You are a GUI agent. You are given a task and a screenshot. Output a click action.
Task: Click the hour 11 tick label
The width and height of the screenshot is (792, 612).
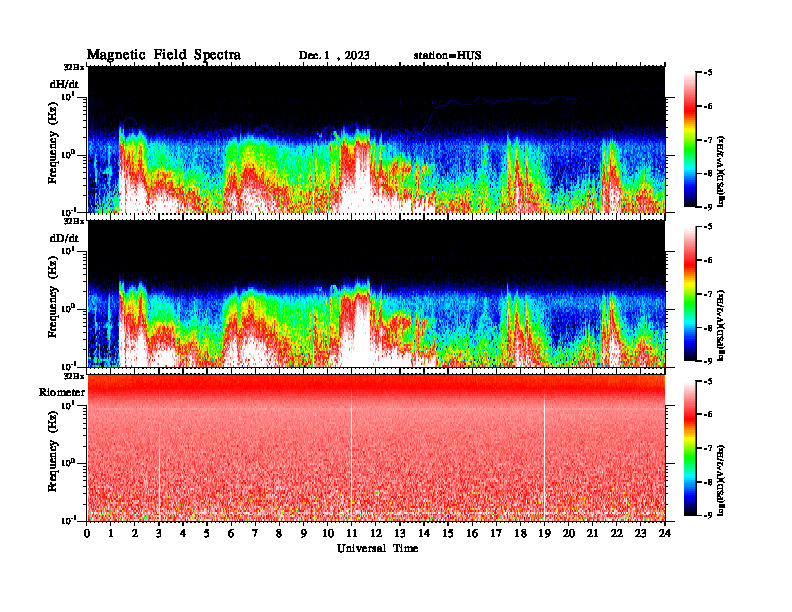[352, 533]
